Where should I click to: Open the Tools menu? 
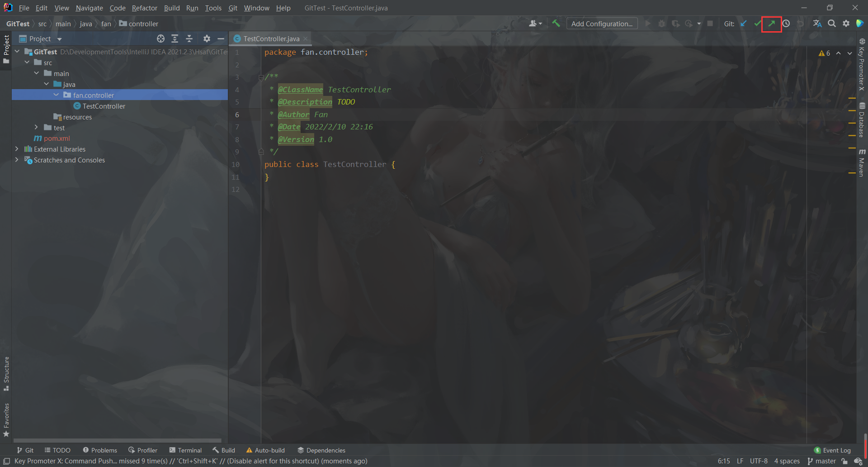(213, 8)
